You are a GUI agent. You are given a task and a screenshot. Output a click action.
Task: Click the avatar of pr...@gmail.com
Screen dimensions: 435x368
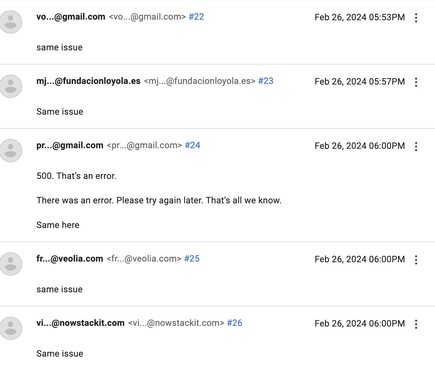pos(11,150)
